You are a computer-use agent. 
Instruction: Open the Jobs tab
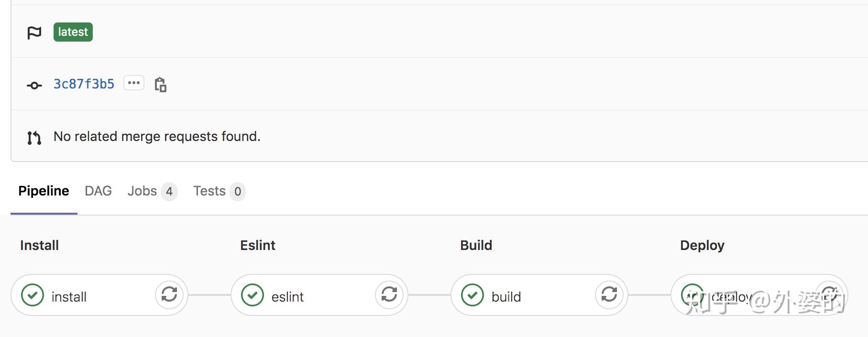pyautogui.click(x=142, y=191)
